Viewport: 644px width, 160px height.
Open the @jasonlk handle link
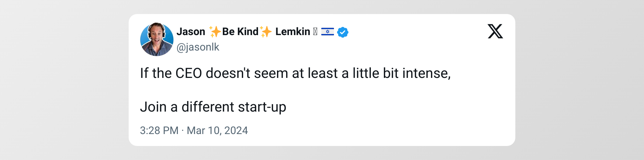pyautogui.click(x=198, y=47)
